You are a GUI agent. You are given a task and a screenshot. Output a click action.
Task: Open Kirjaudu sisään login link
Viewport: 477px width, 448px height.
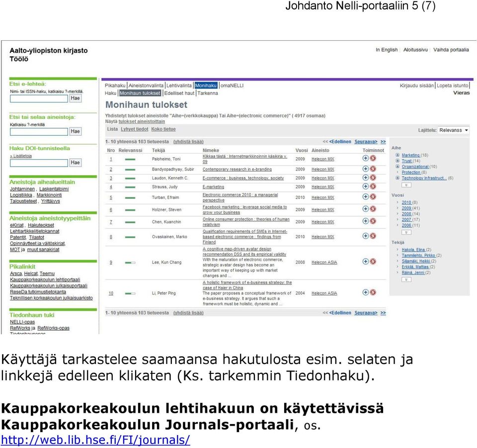417,86
